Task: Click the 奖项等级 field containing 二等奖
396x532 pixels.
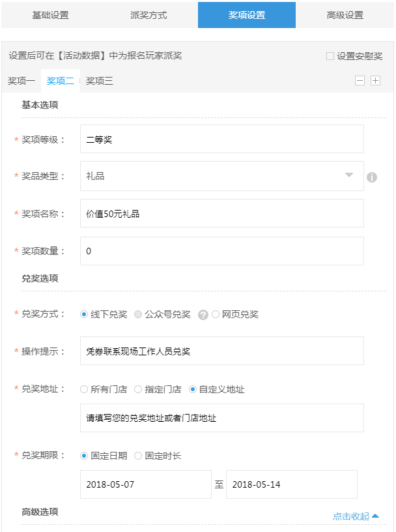Action: coord(222,139)
